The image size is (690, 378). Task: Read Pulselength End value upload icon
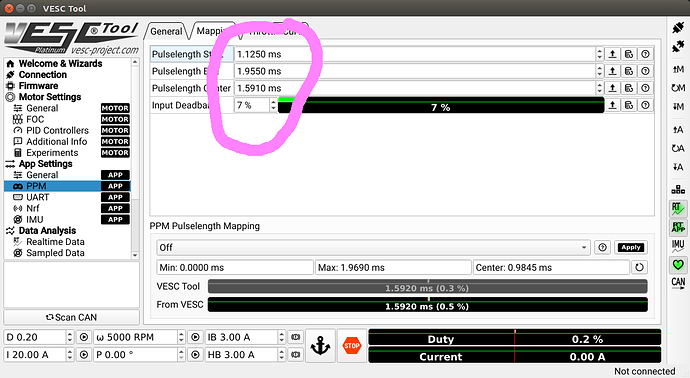coord(613,71)
